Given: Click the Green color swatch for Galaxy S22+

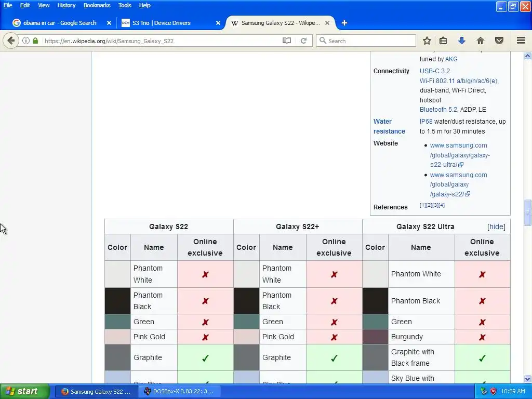Looking at the screenshot, I should click(246, 322).
